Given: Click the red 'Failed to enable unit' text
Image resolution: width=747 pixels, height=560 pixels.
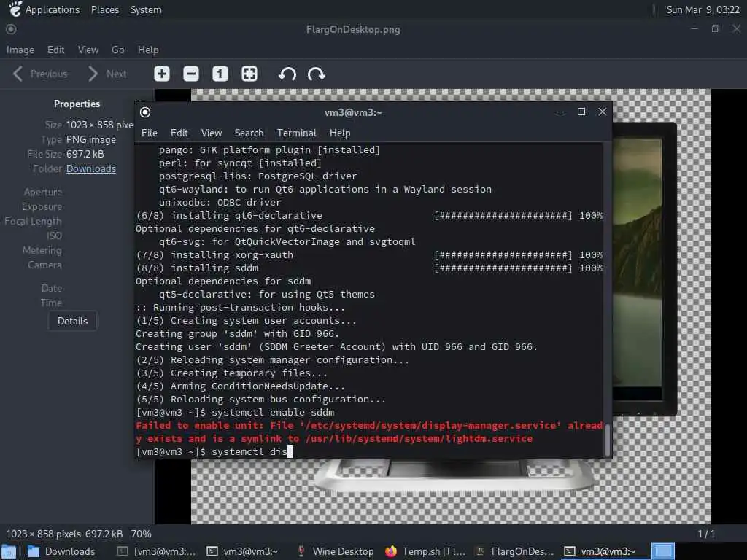Looking at the screenshot, I should [x=369, y=432].
